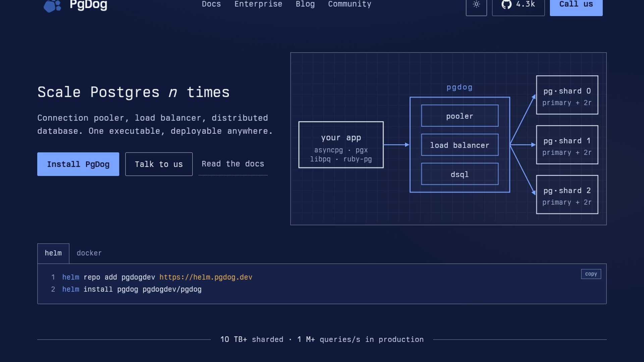Click the load balancer box in diagram
This screenshot has height=362, width=644.
(x=460, y=145)
